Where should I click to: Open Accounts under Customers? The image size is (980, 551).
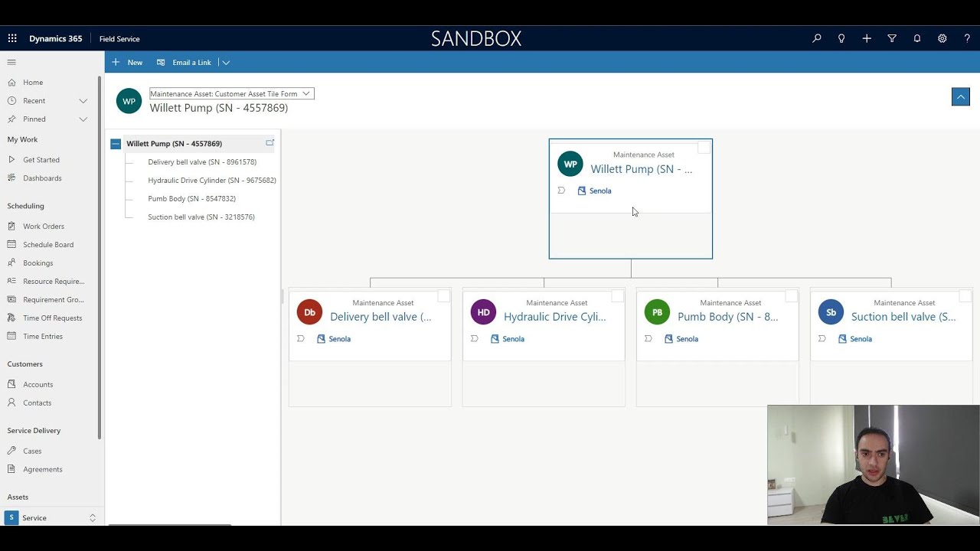click(38, 385)
